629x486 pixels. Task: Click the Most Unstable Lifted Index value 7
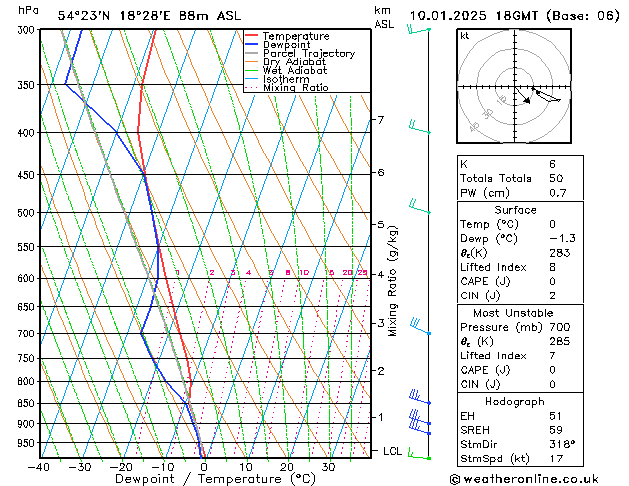[x=552, y=356]
